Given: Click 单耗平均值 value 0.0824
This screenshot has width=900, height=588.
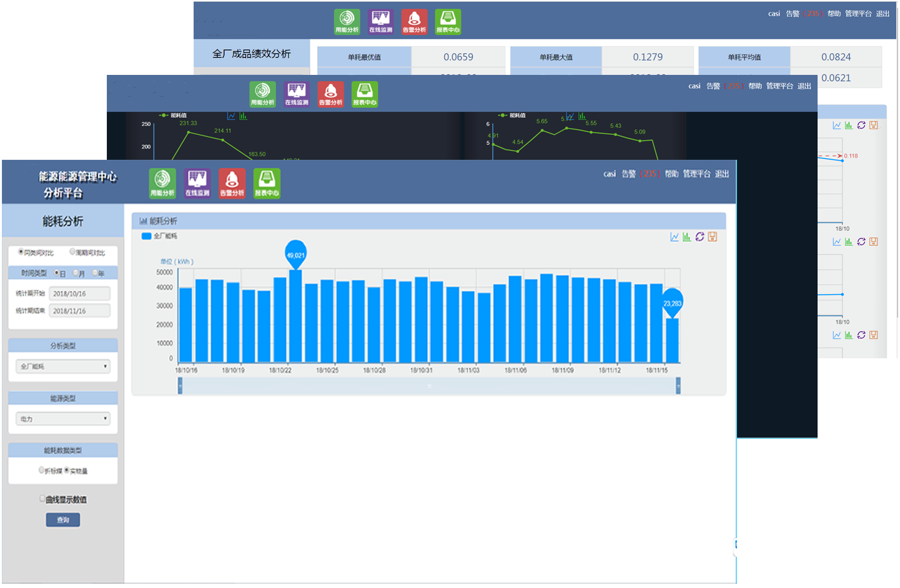Looking at the screenshot, I should click(x=836, y=57).
